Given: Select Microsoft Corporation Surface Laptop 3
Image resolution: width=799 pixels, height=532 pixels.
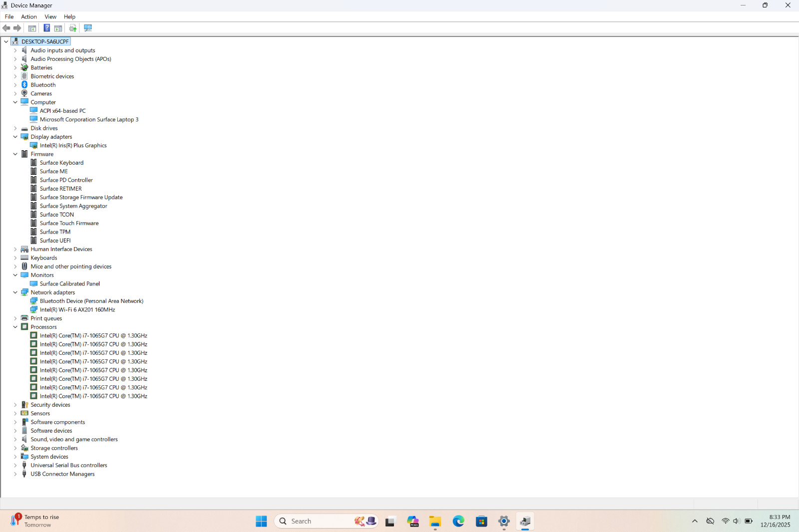Looking at the screenshot, I should coord(89,119).
